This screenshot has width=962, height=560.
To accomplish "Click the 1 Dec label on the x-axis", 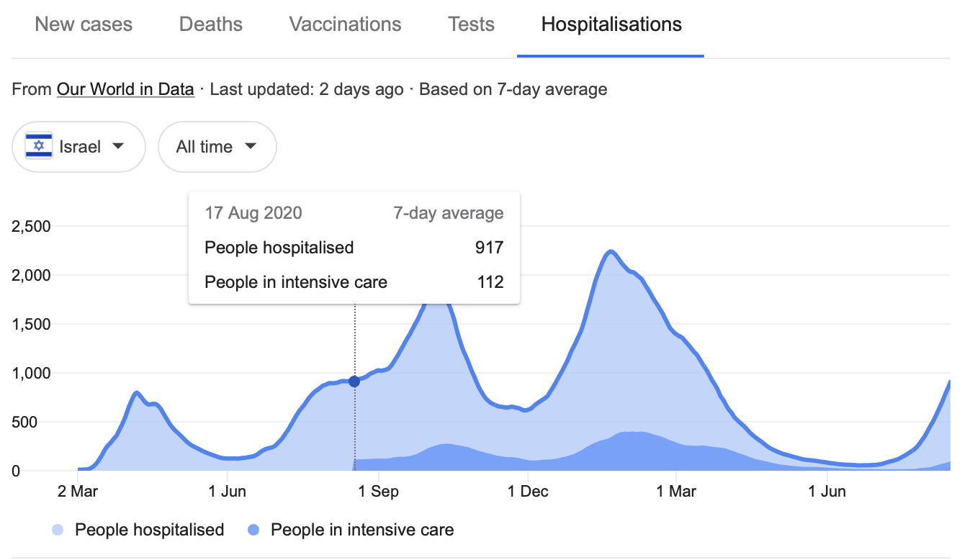I will [x=528, y=492].
